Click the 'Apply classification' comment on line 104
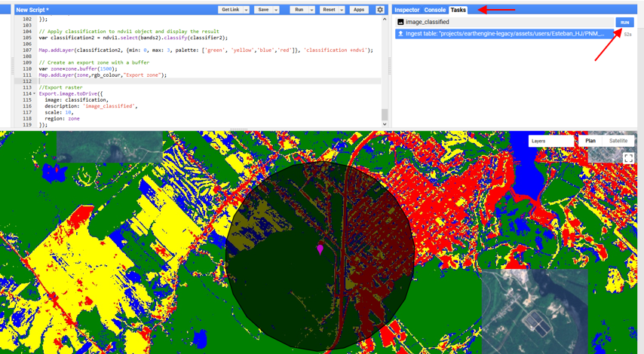Screen dimensions: 644x354 coord(129,31)
